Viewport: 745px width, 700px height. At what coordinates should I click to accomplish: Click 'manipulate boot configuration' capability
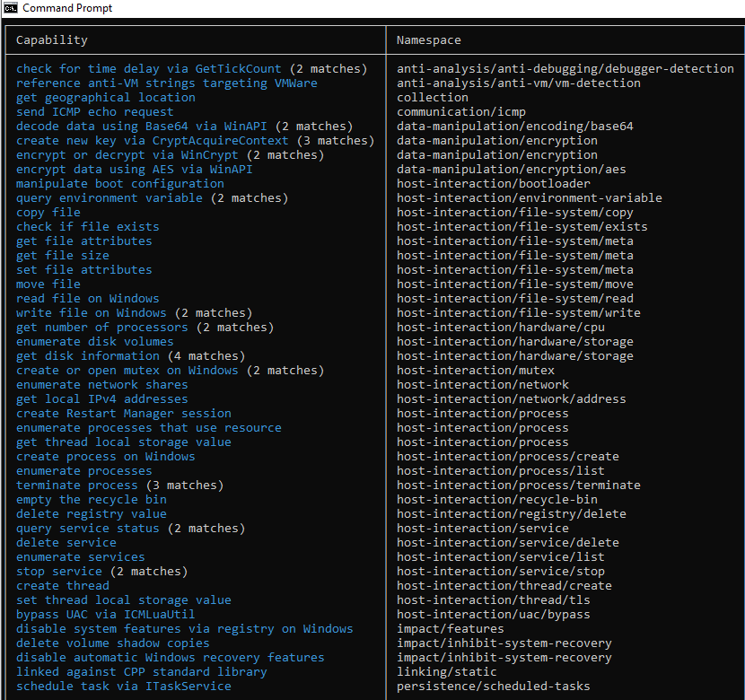120,184
